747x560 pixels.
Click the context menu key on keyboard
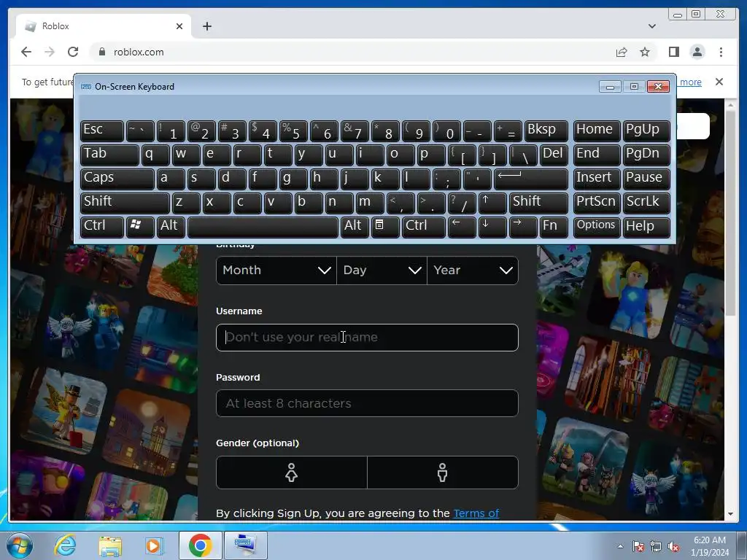[x=385, y=227]
